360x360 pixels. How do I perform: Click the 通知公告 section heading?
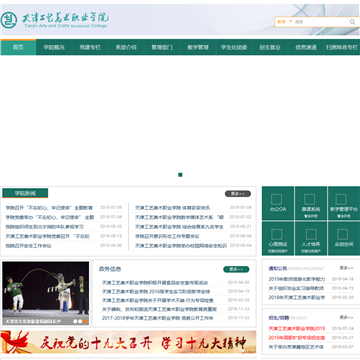point(278,268)
